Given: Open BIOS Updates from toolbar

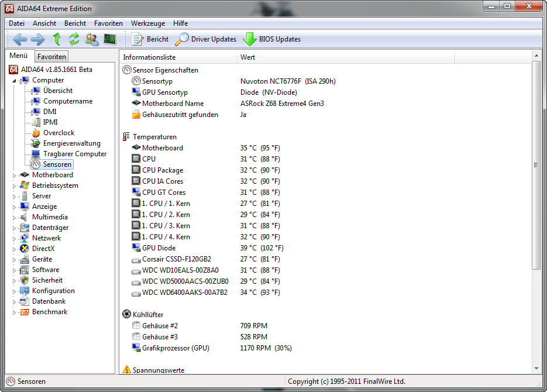Looking at the screenshot, I should click(x=272, y=39).
